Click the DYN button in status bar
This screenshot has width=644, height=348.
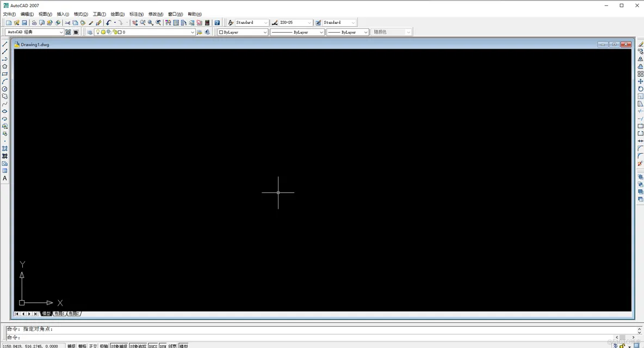click(x=163, y=346)
